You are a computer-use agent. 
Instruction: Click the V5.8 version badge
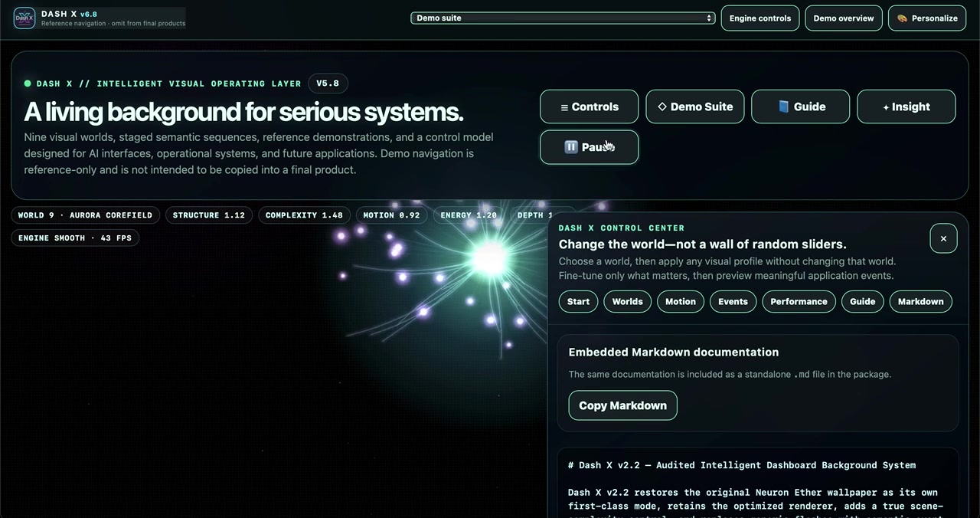point(328,84)
